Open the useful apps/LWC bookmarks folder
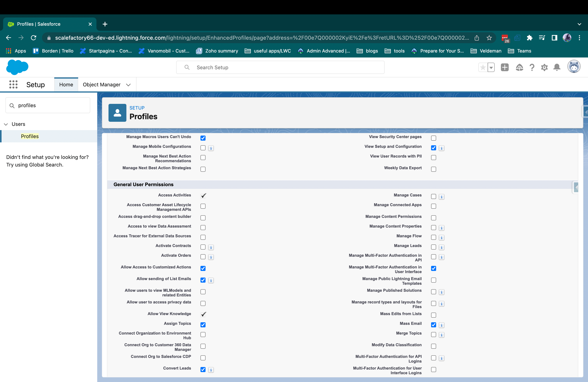The height and width of the screenshot is (382, 588). [x=268, y=51]
